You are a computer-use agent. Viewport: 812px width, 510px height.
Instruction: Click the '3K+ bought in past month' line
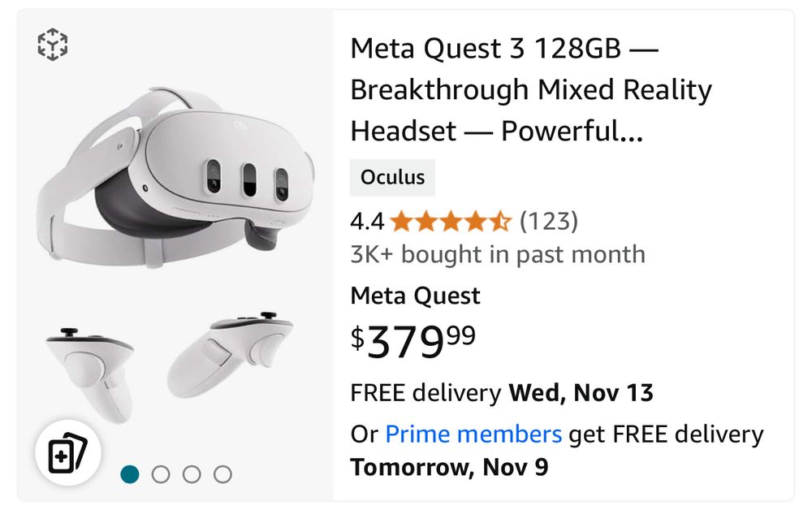pos(499,255)
